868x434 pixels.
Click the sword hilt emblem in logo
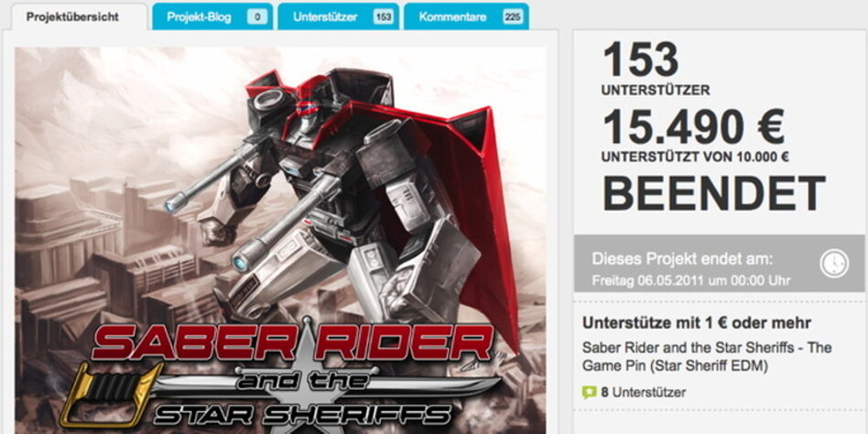(111, 396)
